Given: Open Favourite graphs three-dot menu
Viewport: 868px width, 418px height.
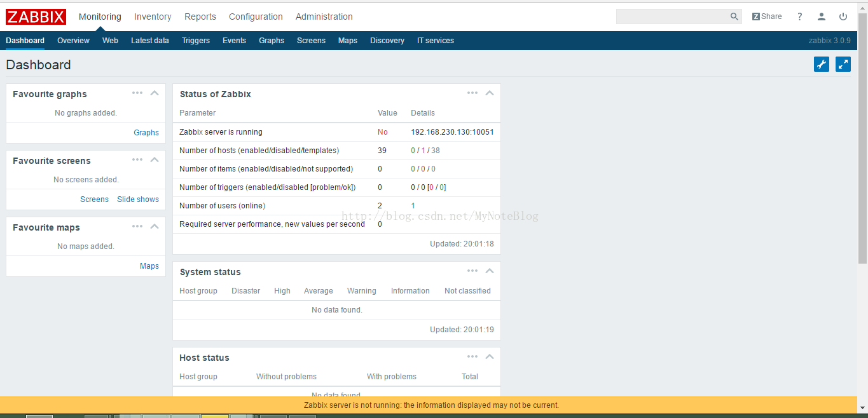Looking at the screenshot, I should click(x=137, y=93).
